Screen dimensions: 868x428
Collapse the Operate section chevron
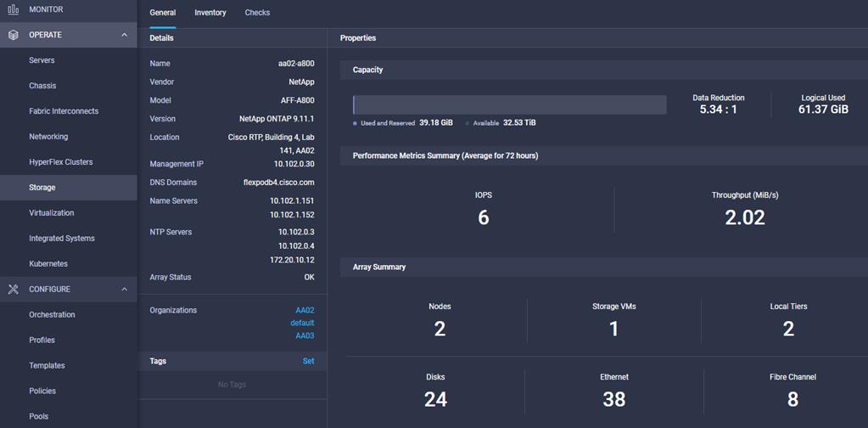click(x=125, y=35)
